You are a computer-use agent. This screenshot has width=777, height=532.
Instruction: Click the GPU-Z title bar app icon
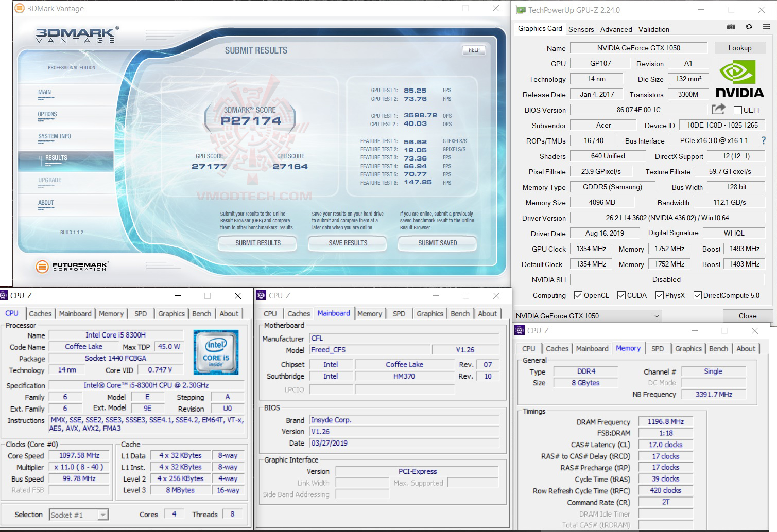[521, 10]
